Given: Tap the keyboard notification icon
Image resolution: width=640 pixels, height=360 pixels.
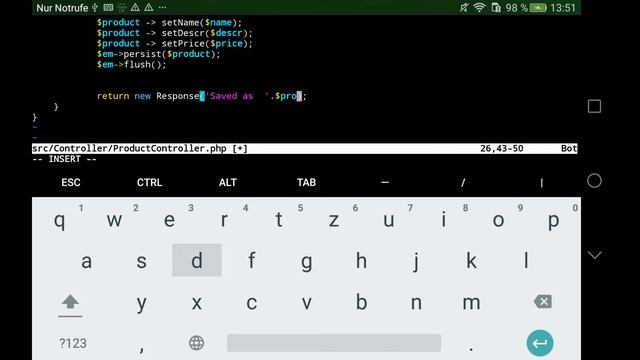Looking at the screenshot, I should (108, 7).
